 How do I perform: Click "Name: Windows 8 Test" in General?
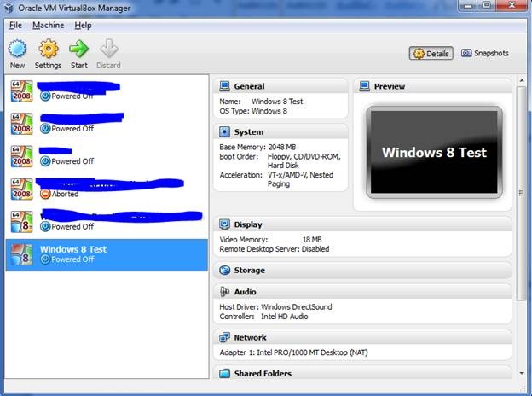pos(261,102)
